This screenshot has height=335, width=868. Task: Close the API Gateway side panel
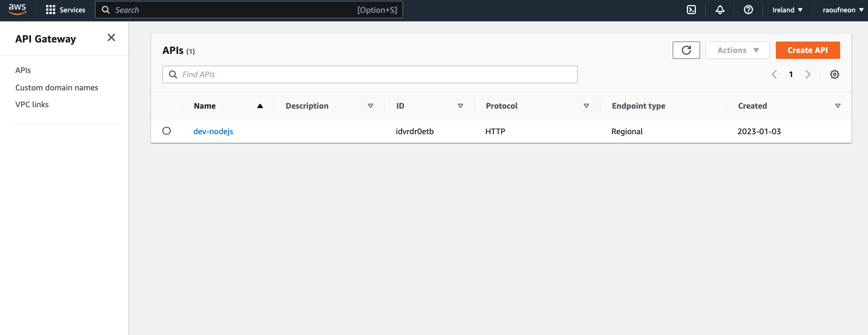(111, 38)
